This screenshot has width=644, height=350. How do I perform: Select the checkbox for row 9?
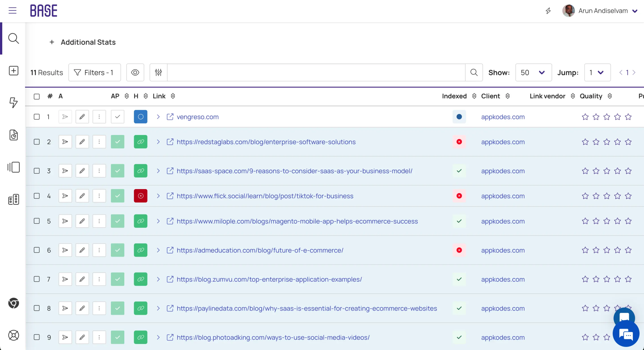point(37,337)
